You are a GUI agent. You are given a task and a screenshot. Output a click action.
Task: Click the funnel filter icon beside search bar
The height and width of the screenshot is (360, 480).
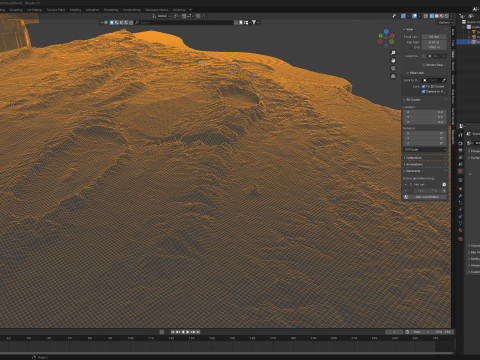pos(254,22)
